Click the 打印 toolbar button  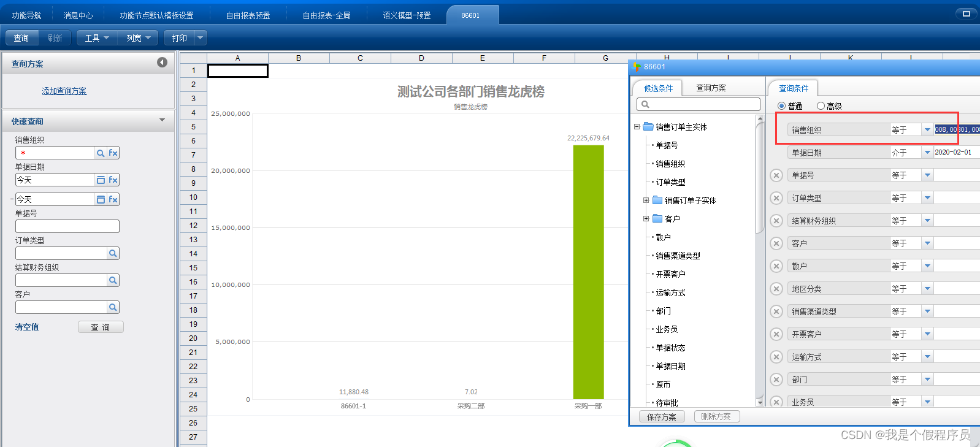coord(180,38)
